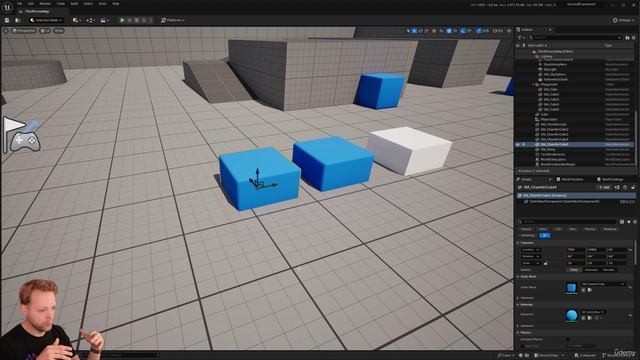Click the green Play button
The height and width of the screenshot is (360, 640).
(122, 20)
